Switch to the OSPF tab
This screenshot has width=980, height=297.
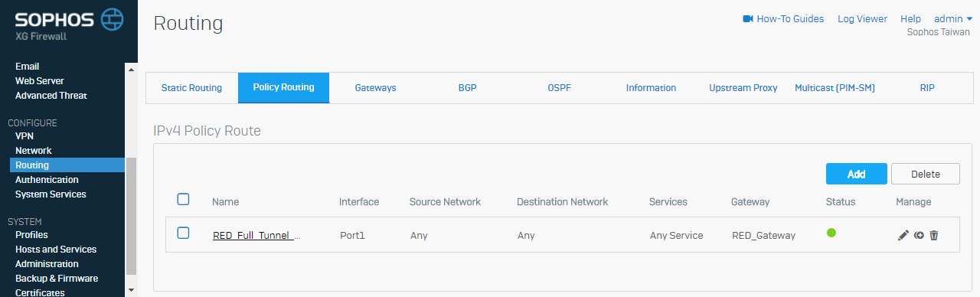click(x=559, y=88)
